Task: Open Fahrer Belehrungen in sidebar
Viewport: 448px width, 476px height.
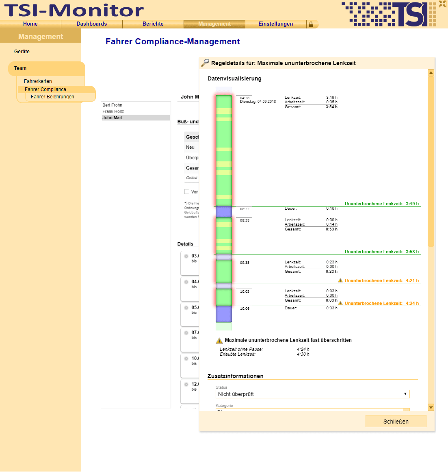Action: pyautogui.click(x=52, y=96)
